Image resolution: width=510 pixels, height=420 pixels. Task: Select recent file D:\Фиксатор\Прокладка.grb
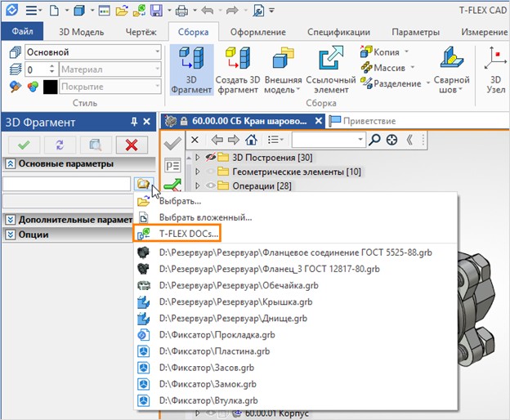[x=295, y=335]
